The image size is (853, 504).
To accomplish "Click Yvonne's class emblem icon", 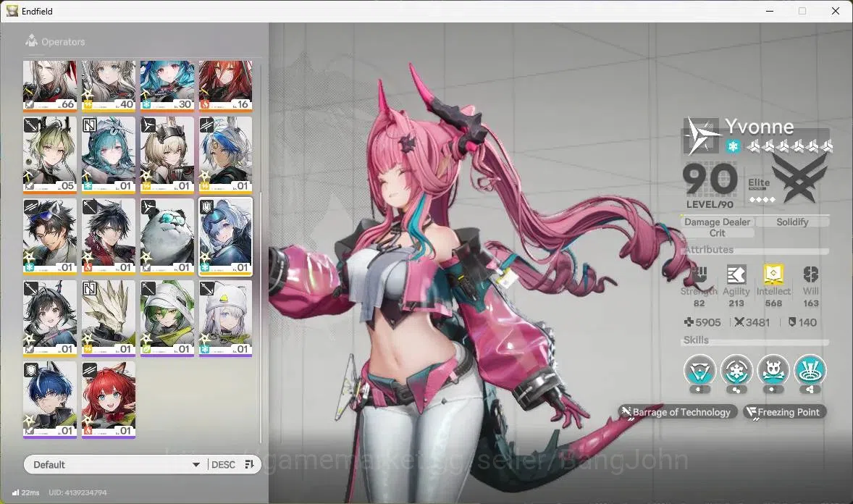I will click(x=701, y=135).
